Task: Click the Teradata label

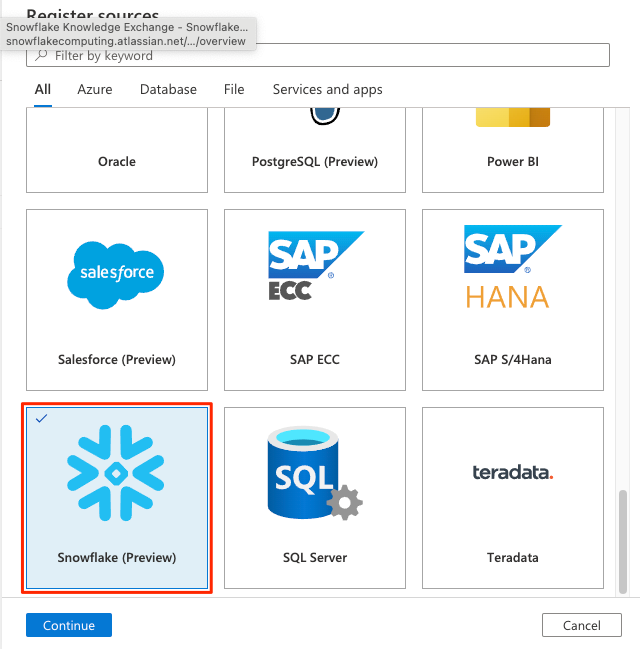Action: 512,558
